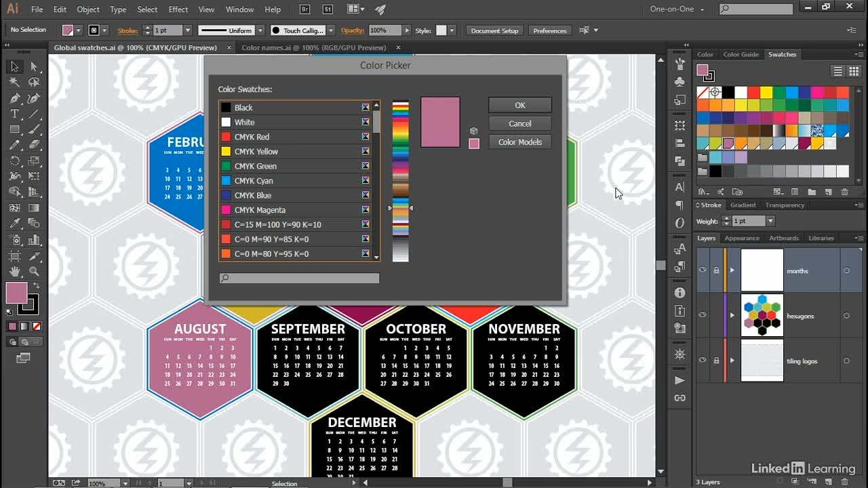Open the zoom level 100% dropdown
This screenshot has height=488, width=868.
coord(125,483)
